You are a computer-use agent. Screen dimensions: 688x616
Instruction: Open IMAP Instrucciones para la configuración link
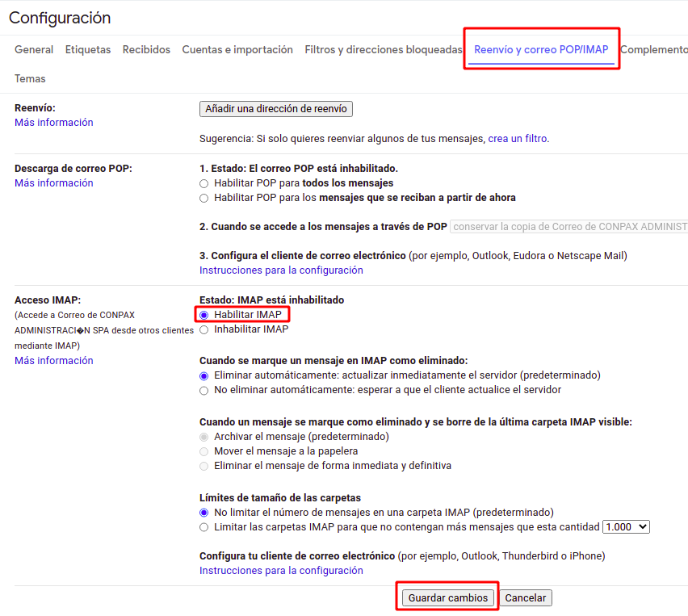[281, 571]
